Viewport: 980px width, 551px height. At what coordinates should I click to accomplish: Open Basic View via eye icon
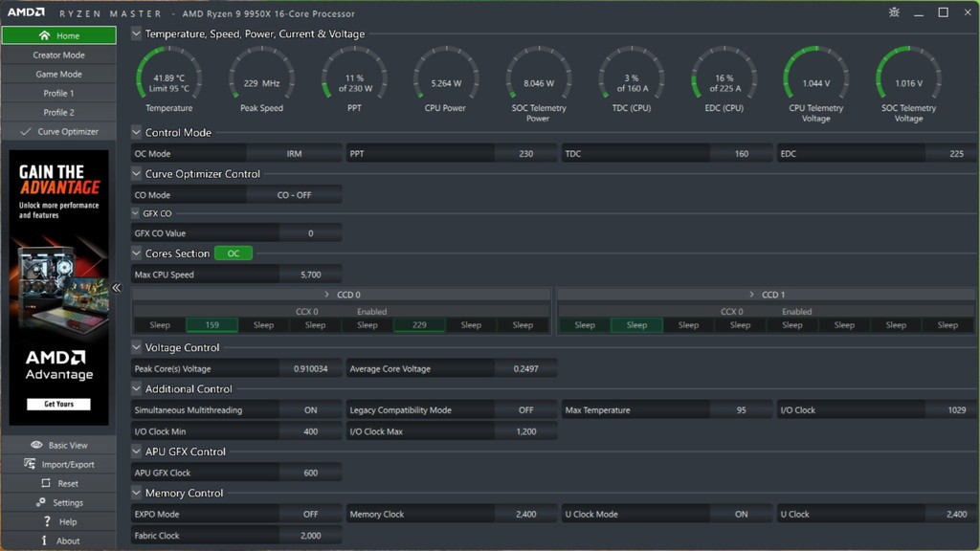(x=36, y=445)
